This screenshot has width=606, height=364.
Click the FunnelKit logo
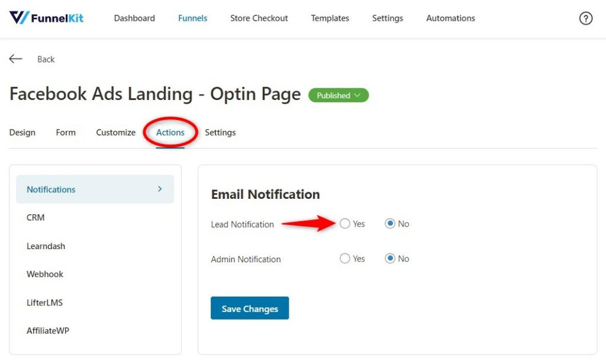(46, 18)
